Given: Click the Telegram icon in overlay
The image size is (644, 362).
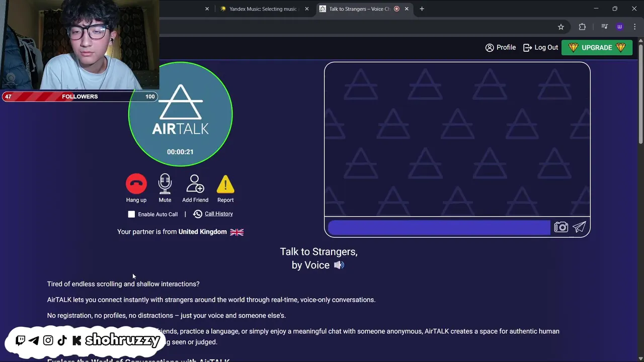Looking at the screenshot, I should [x=34, y=340].
